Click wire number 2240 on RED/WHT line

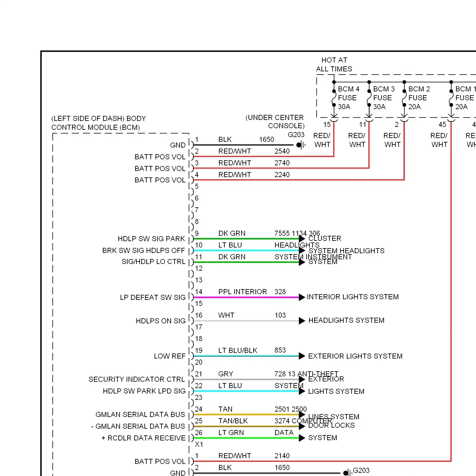[282, 175]
